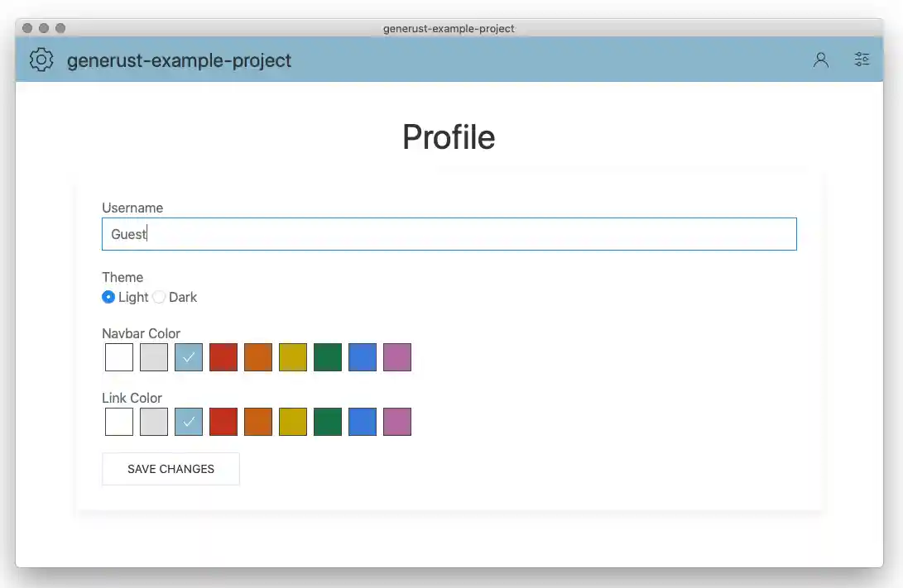
Task: Pick the red Link Color swatch
Action: click(223, 422)
